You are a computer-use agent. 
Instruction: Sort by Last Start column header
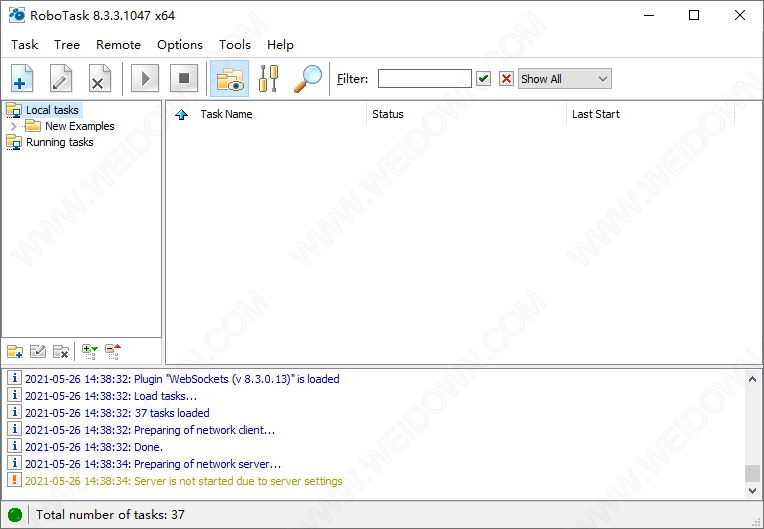(x=595, y=114)
